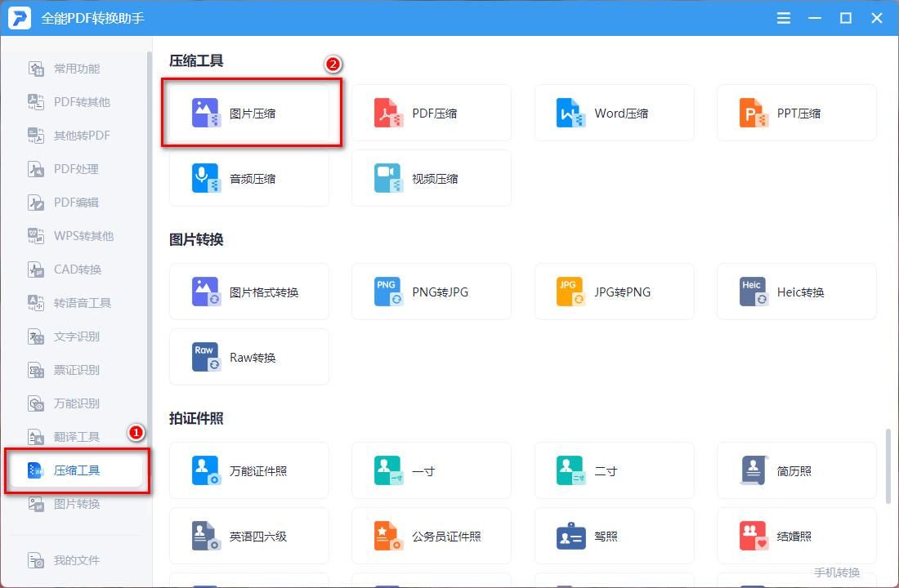Minimize the application window
Image resolution: width=899 pixels, height=588 pixels.
coord(815,18)
